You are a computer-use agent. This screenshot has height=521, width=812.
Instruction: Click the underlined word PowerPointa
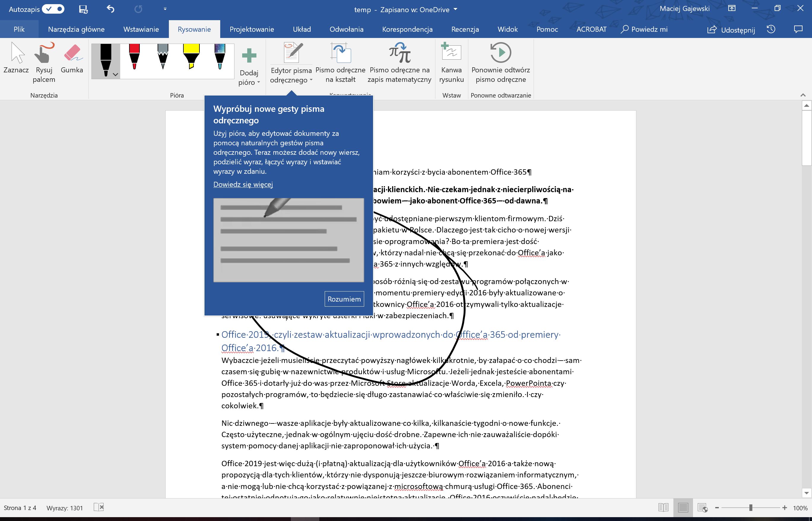coord(528,383)
